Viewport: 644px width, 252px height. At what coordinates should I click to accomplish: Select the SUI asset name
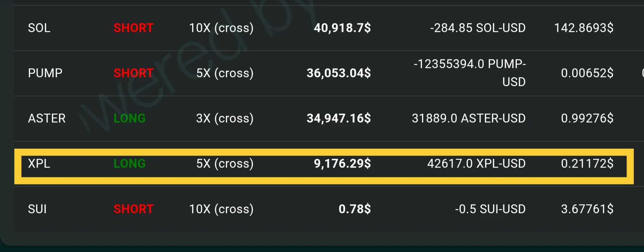(x=37, y=209)
